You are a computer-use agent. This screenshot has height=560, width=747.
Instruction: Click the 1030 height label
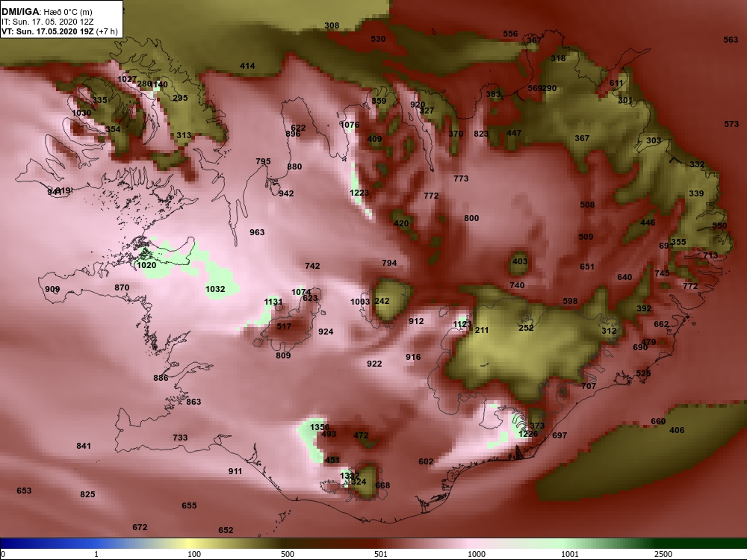[81, 113]
